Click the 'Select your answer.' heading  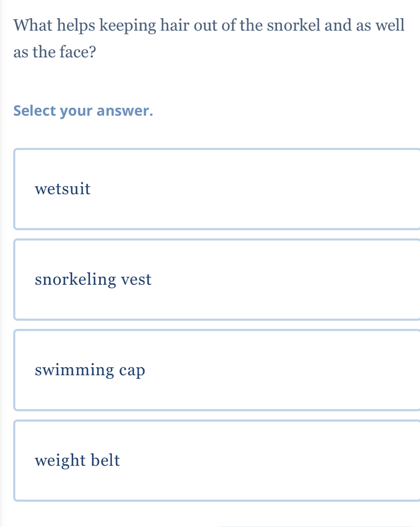click(83, 111)
